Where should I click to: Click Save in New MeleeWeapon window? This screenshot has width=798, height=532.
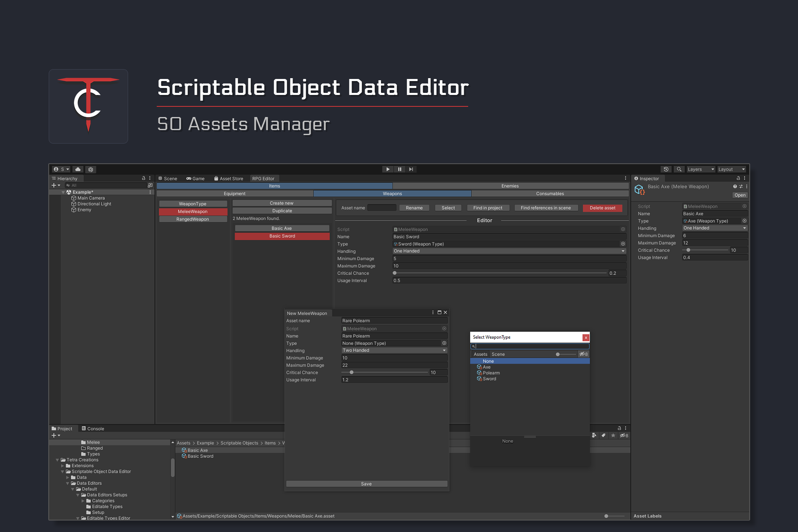click(x=367, y=484)
